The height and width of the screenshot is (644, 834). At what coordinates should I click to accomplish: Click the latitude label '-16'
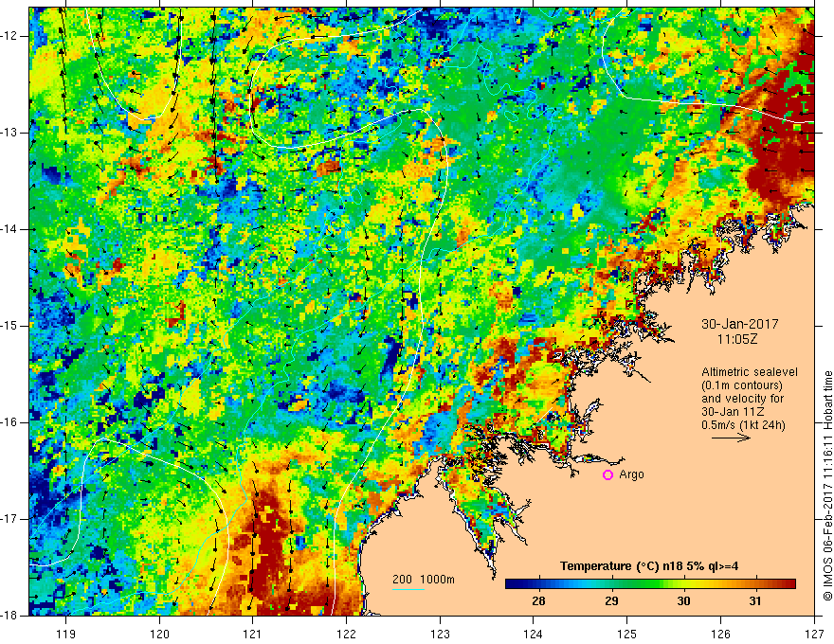point(10,422)
